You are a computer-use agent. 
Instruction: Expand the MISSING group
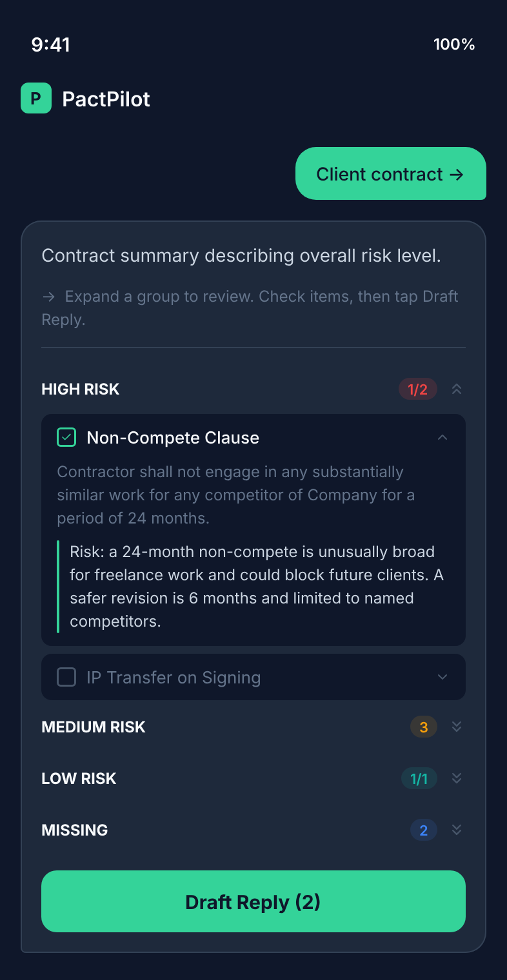457,830
